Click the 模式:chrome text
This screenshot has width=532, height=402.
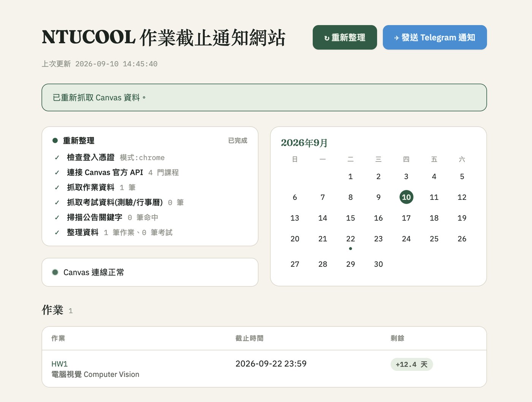(142, 158)
